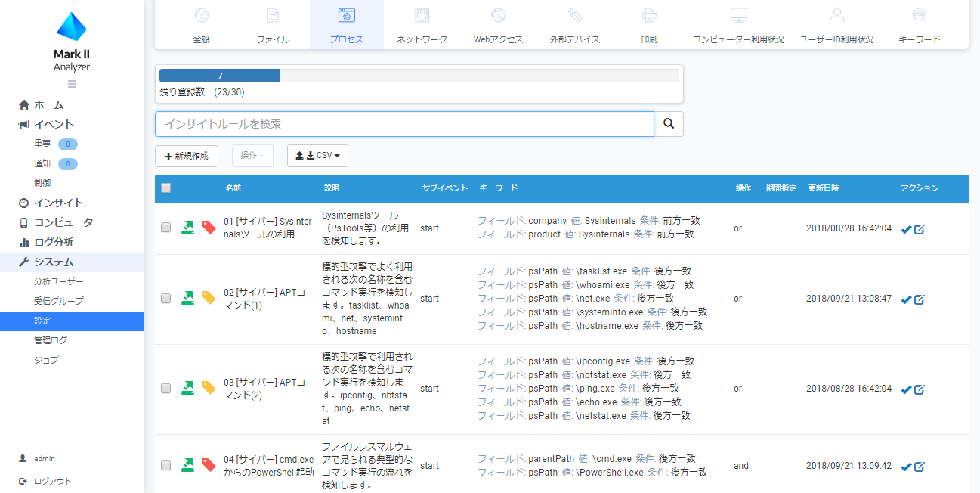Sort by the 名前 column header
980x493 pixels.
coord(233,188)
